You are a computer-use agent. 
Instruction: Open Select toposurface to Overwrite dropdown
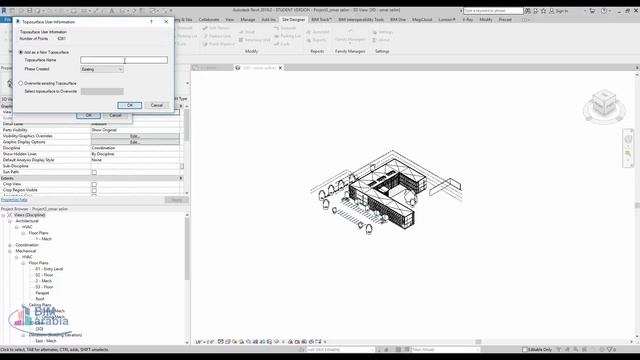102,91
